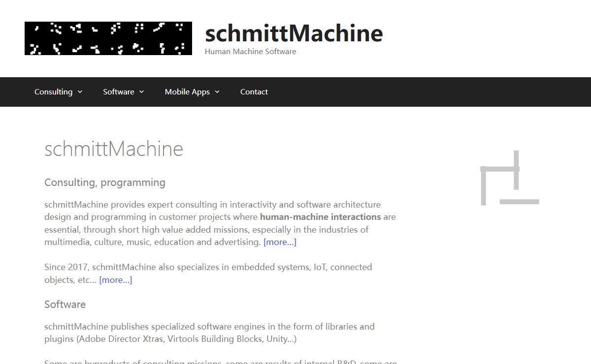Expand the Consulting dropdown chevron

pyautogui.click(x=80, y=92)
